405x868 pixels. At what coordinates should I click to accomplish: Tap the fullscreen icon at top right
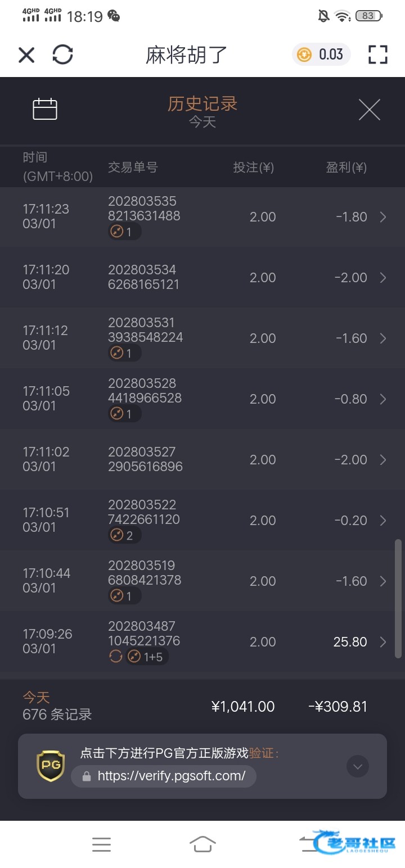(x=378, y=55)
